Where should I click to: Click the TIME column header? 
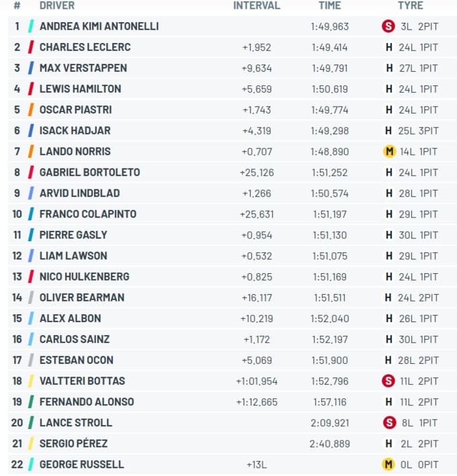pos(330,5)
